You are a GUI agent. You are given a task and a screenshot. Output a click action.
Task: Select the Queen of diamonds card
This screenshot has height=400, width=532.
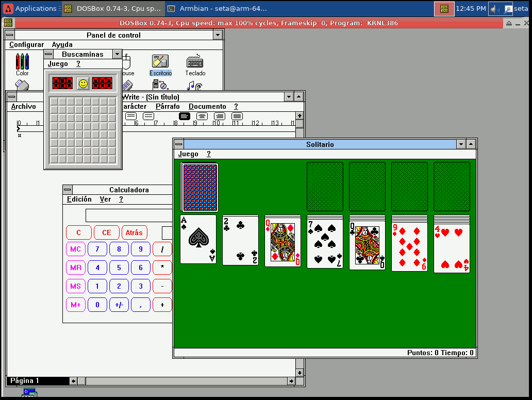(x=282, y=243)
